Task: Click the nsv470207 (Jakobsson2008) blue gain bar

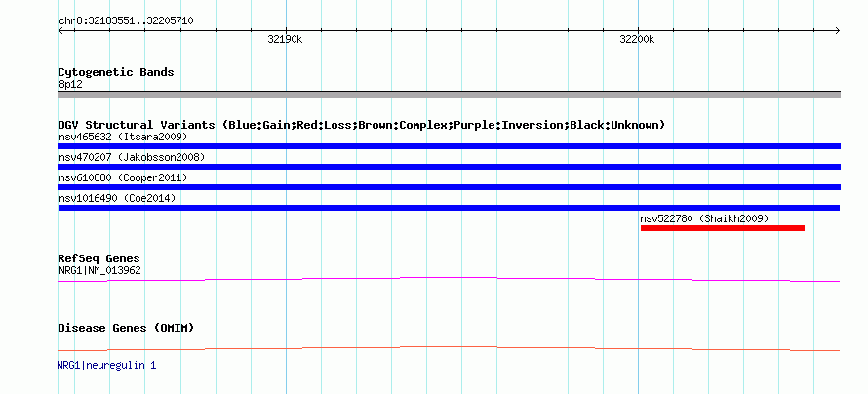Action: click(449, 167)
